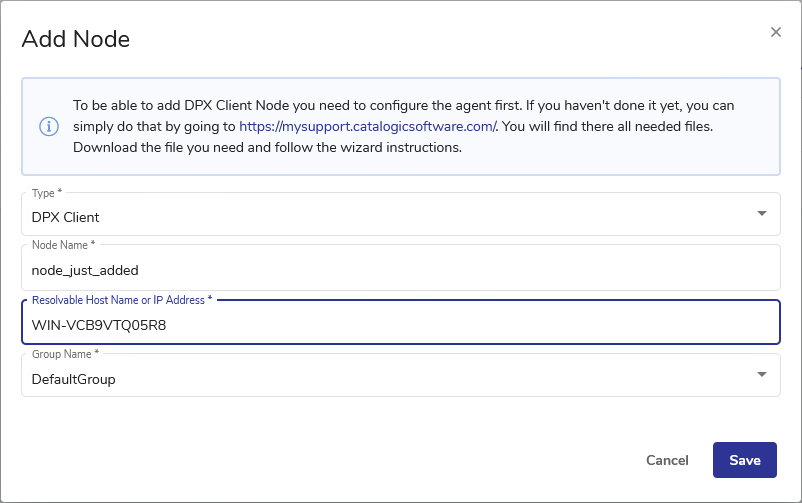Click the agent configuration info banner text
This screenshot has height=503, width=802.
pos(400,105)
